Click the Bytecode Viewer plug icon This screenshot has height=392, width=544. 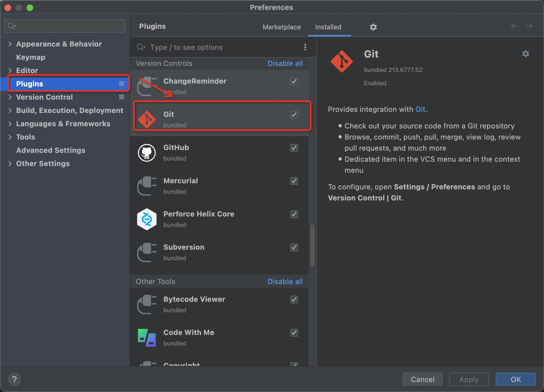click(x=147, y=305)
